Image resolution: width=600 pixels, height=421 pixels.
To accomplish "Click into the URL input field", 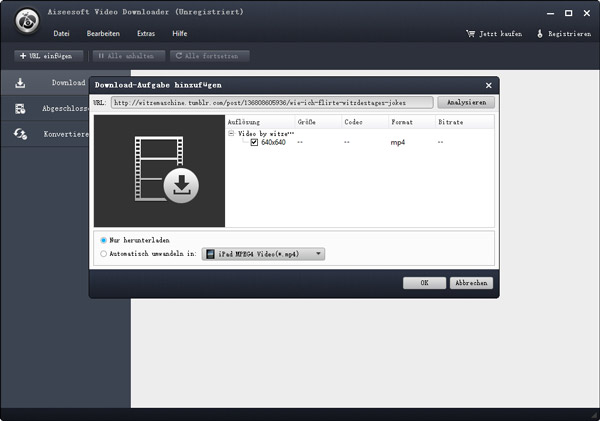I will click(x=270, y=102).
